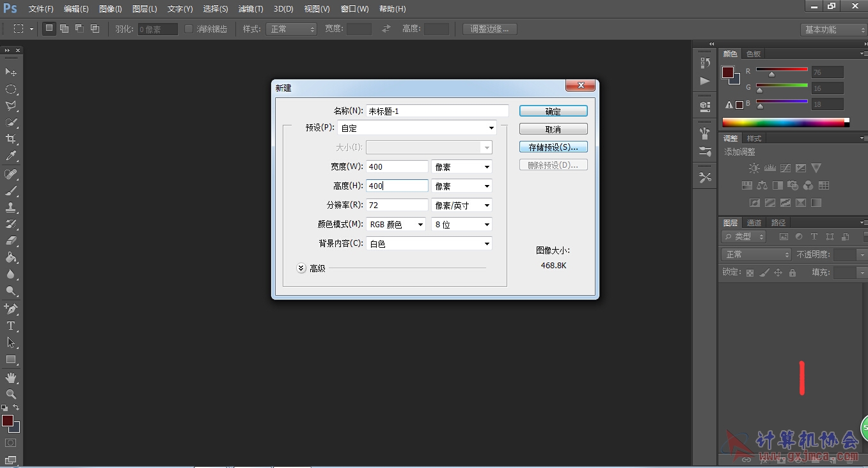Select the Healing Brush tool
868x468 pixels.
click(11, 174)
